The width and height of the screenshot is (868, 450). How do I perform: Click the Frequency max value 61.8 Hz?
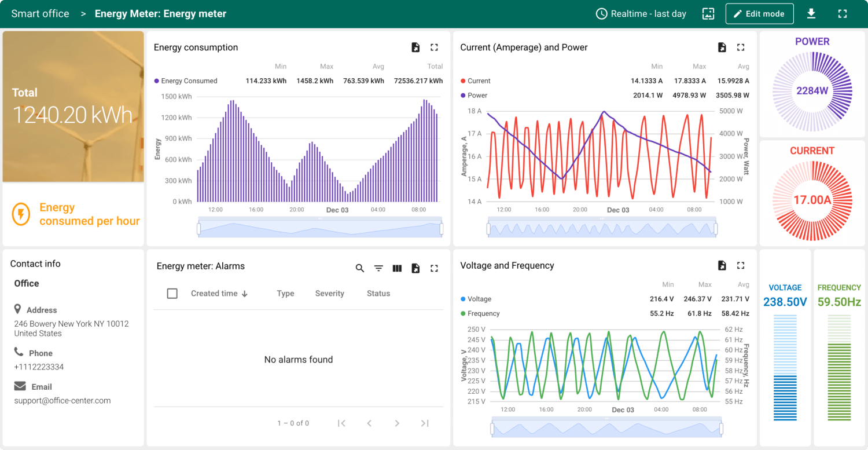pyautogui.click(x=699, y=314)
